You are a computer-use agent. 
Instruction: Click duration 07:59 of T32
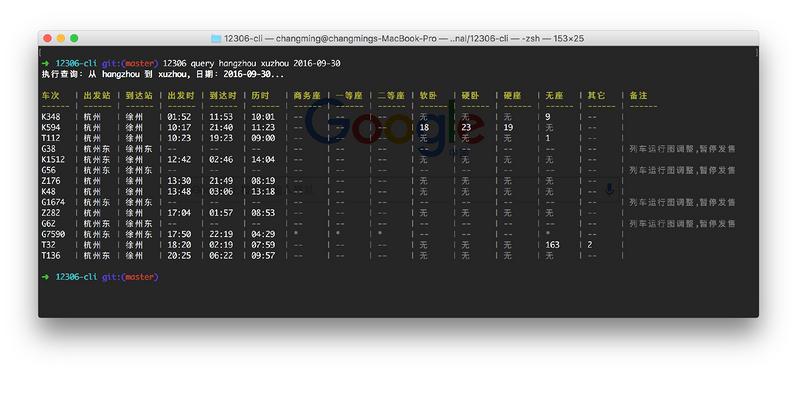(263, 245)
